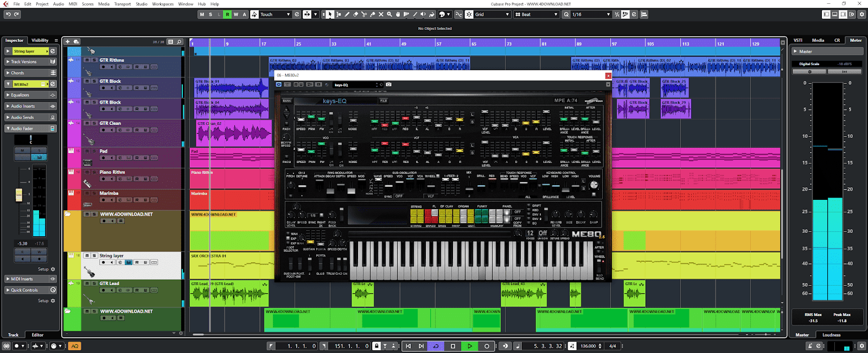
Task: Open the Workspaces menu
Action: tap(163, 4)
